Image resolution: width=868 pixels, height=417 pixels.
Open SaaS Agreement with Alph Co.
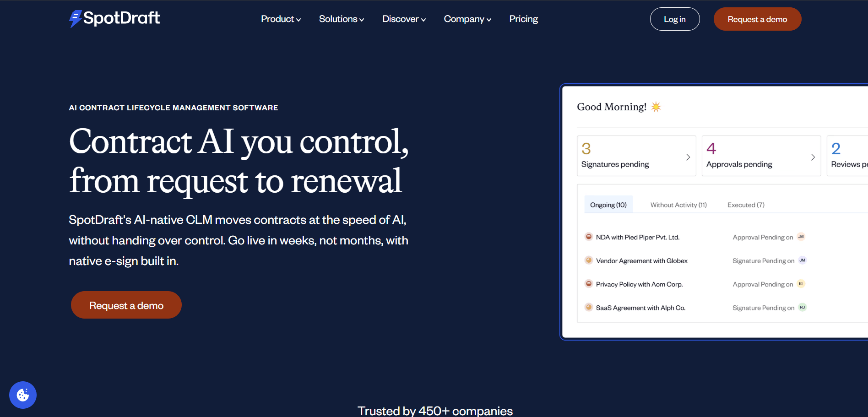click(x=640, y=308)
